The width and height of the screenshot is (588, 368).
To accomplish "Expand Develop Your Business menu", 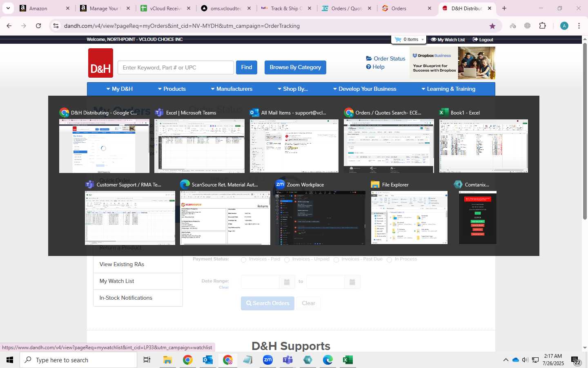I will [365, 89].
